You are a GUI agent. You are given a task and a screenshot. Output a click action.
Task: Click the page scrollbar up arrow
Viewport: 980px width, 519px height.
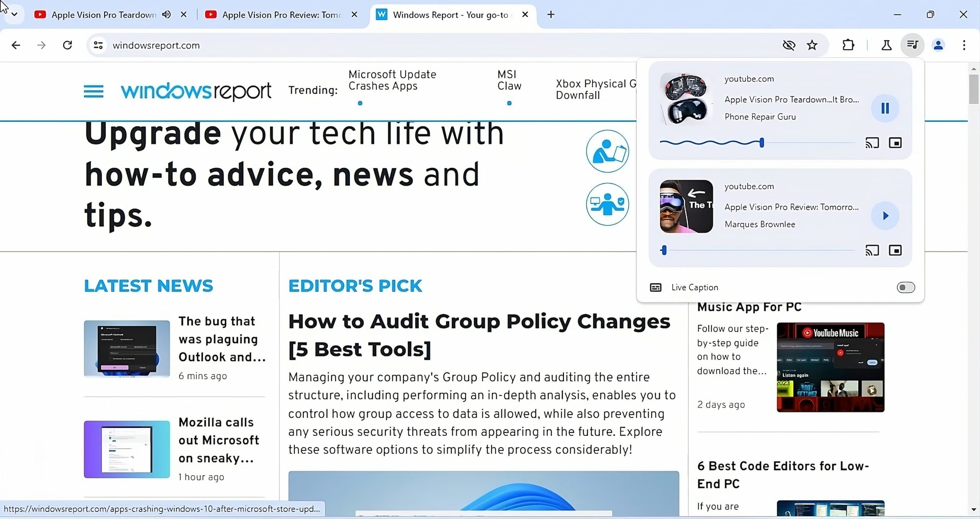click(x=974, y=69)
